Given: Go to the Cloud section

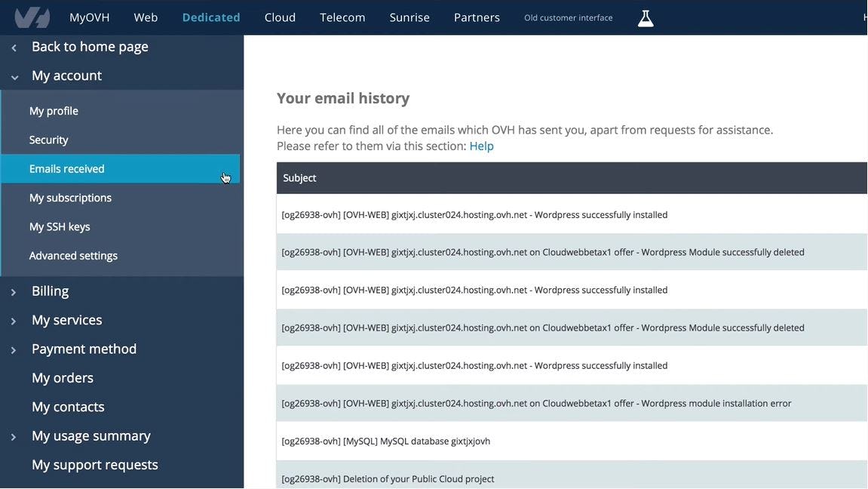Looking at the screenshot, I should pos(280,17).
